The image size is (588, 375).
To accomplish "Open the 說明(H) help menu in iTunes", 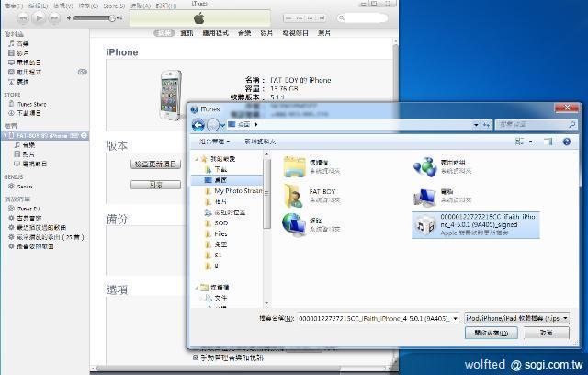I will (x=165, y=6).
